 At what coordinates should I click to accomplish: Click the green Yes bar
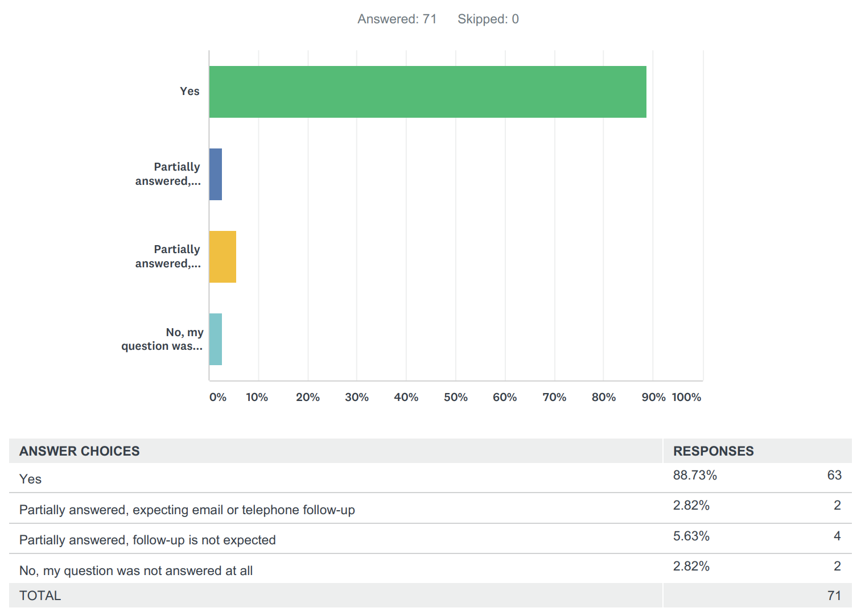pyautogui.click(x=427, y=92)
